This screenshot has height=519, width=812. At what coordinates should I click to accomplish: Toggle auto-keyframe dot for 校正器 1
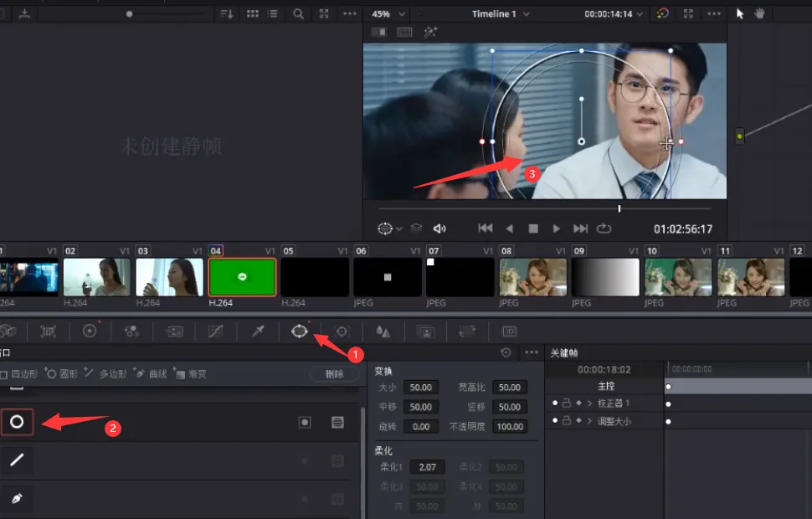pyautogui.click(x=555, y=403)
